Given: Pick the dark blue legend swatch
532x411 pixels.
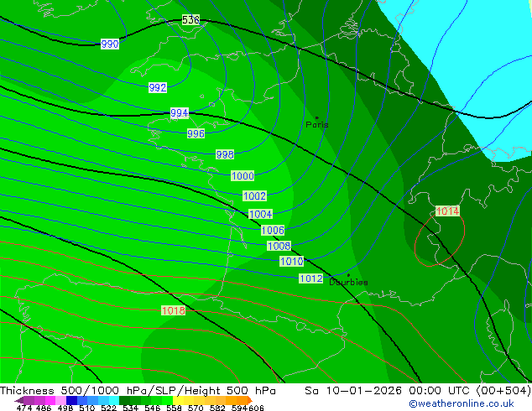Looking at the screenshot, I should pyautogui.click(x=71, y=400).
